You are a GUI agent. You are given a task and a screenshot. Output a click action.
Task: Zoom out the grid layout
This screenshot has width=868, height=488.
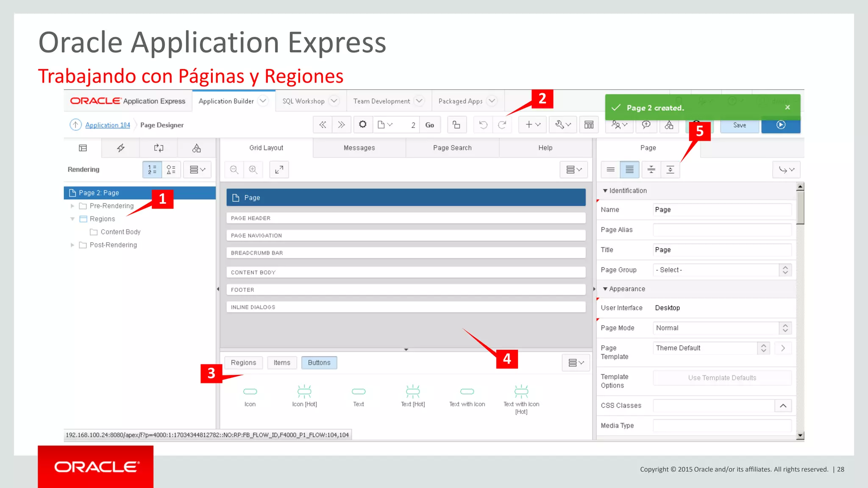(x=234, y=169)
